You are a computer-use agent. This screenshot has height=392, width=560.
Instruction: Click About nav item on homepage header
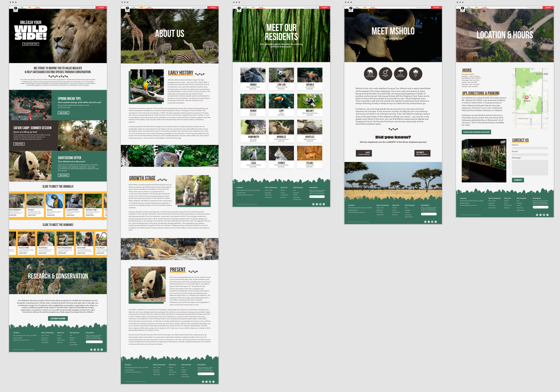30,7
